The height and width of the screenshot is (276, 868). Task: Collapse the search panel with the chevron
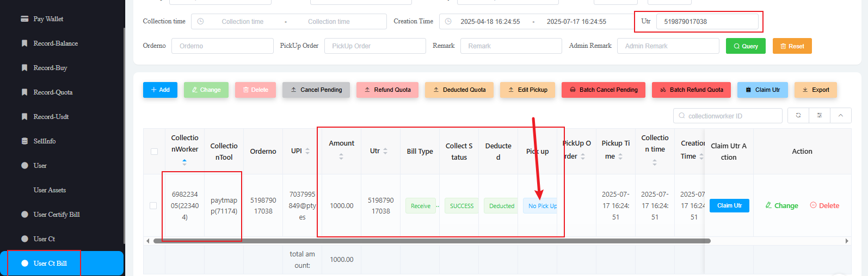coord(841,116)
